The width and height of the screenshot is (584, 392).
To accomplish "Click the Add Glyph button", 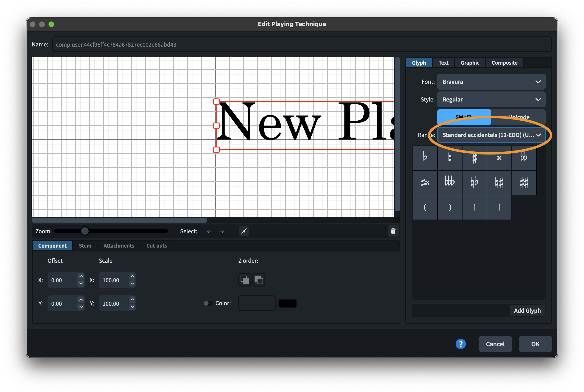I will pyautogui.click(x=527, y=311).
